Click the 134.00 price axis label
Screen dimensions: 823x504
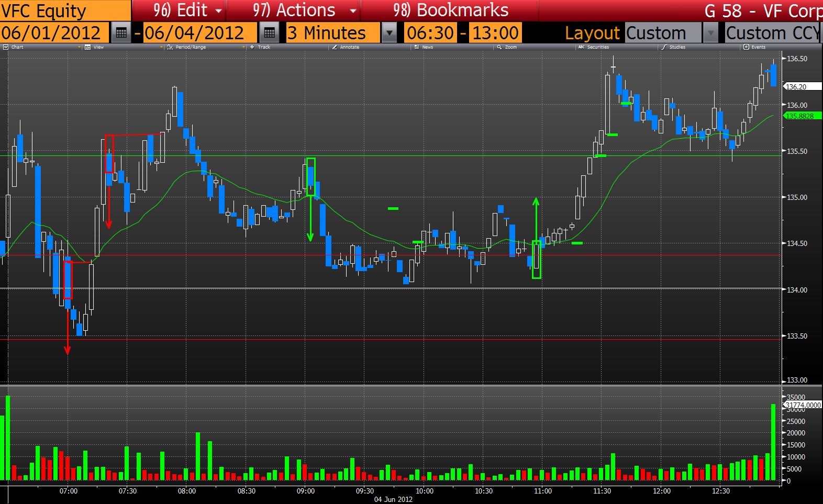click(x=797, y=290)
